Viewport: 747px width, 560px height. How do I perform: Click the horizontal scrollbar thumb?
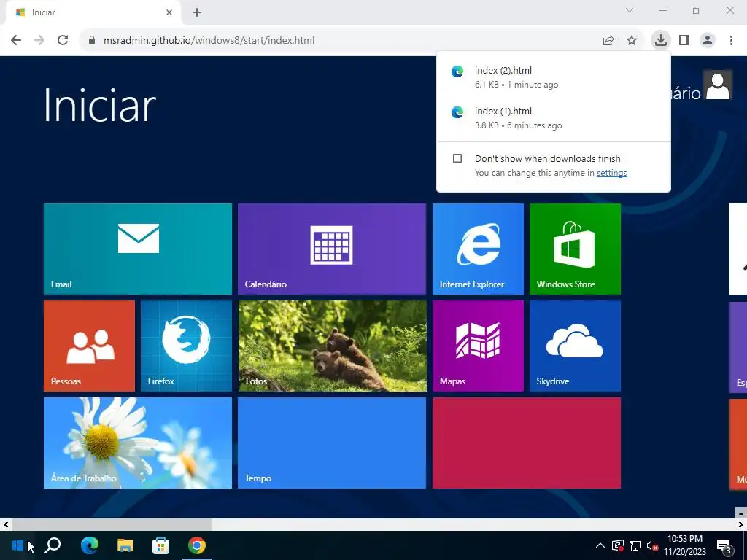click(112, 525)
